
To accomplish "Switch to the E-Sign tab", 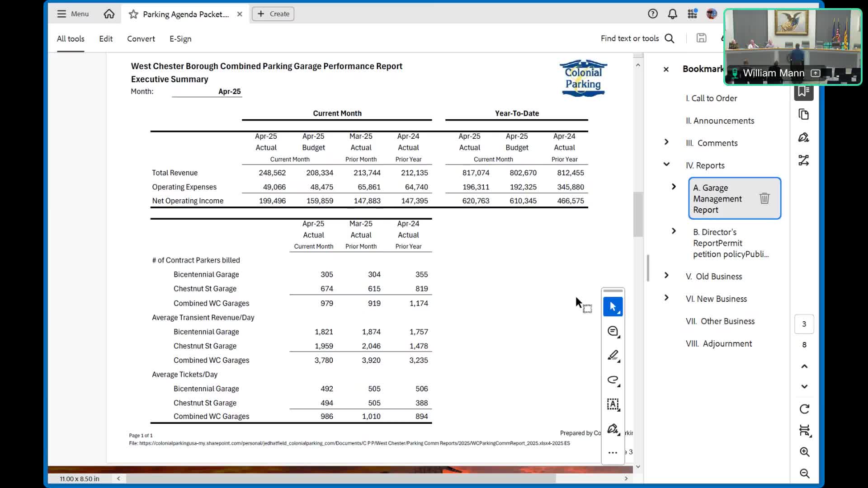I will [180, 39].
